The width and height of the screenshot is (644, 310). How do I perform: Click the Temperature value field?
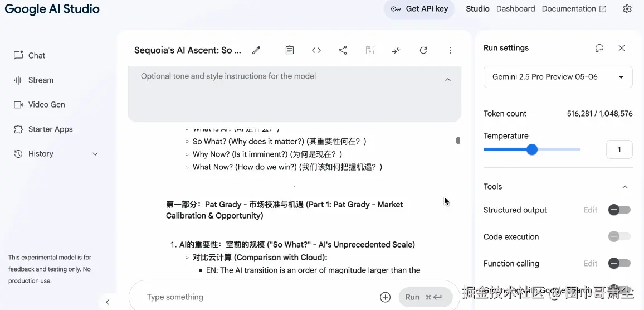619,149
